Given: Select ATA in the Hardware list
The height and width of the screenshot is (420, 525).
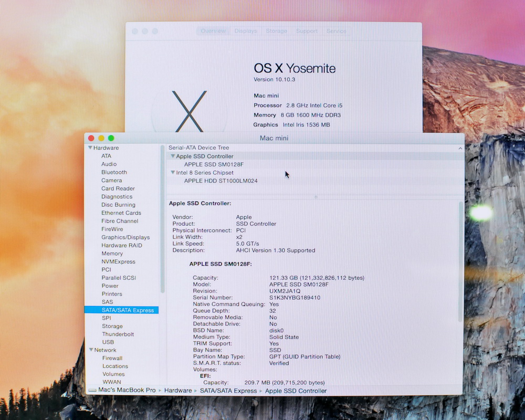Looking at the screenshot, I should click(106, 156).
